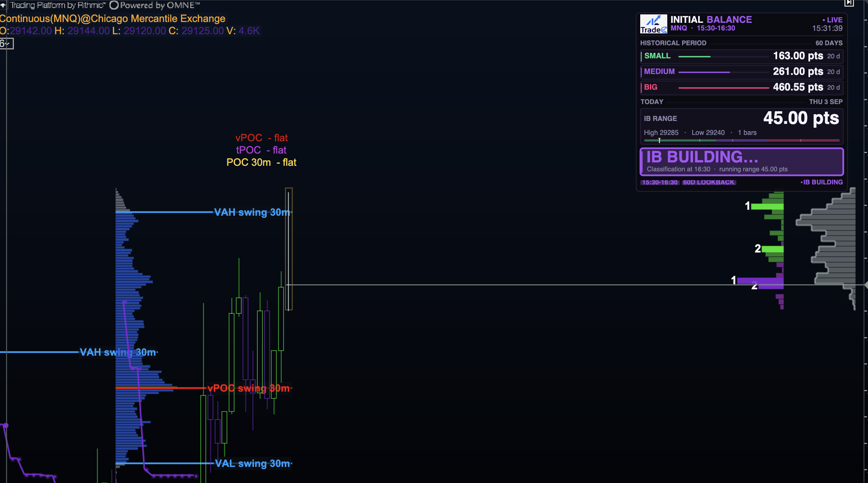868x483 pixels.
Task: Click the 60D LOOKBACK tag
Action: (x=709, y=182)
